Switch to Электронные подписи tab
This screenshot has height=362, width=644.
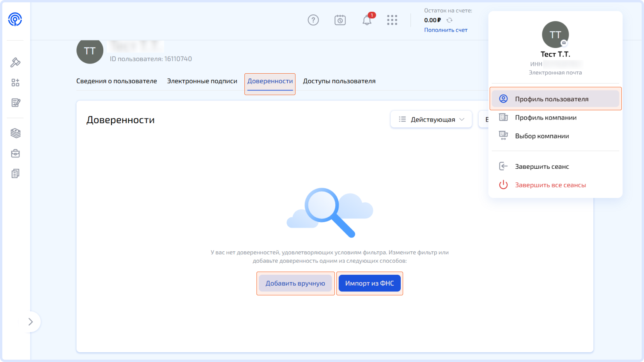tap(202, 81)
